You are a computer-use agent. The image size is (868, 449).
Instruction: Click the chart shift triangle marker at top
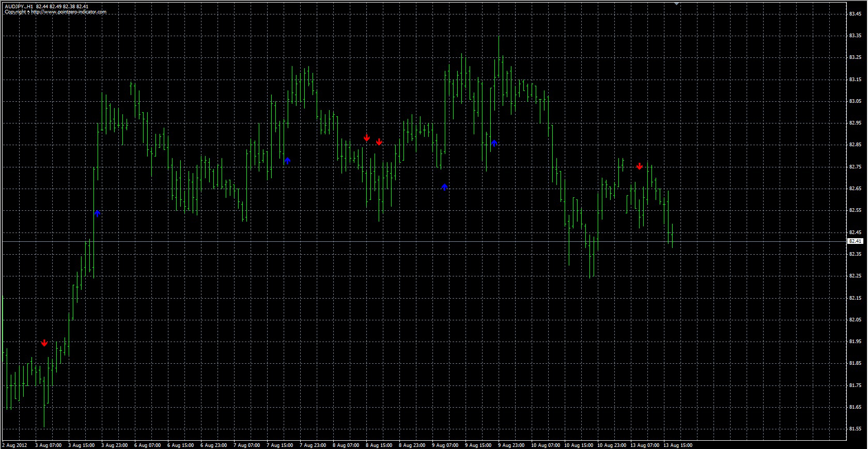click(676, 4)
